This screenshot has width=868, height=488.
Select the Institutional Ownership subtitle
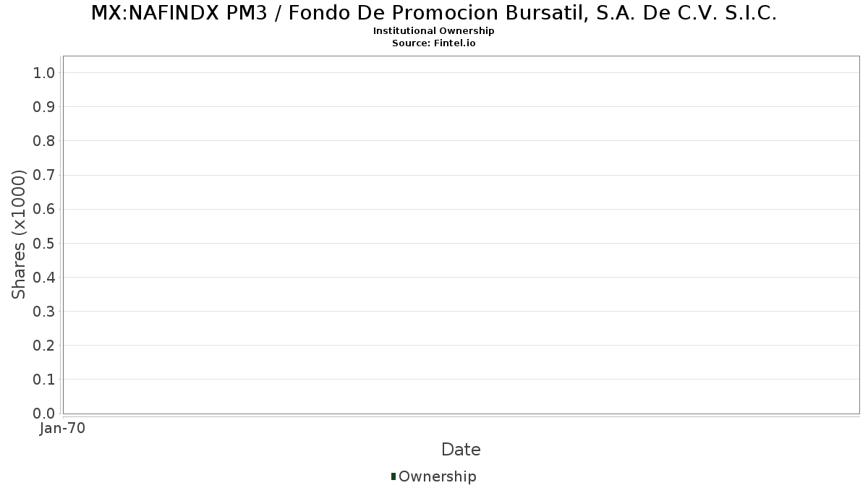point(434,31)
